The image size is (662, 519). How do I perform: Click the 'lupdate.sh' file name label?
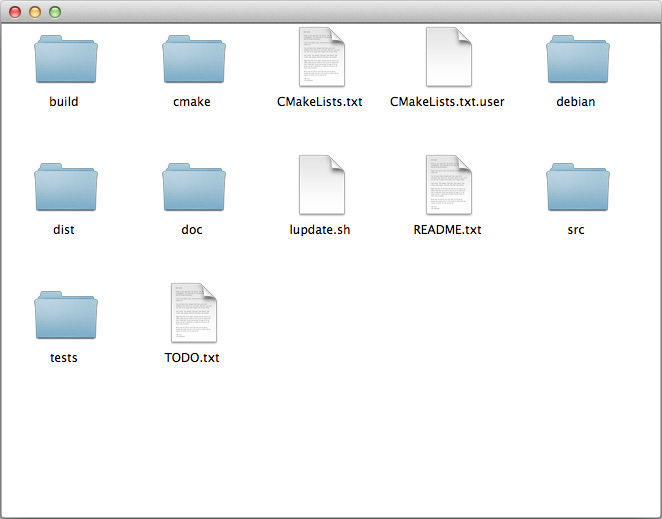(320, 230)
